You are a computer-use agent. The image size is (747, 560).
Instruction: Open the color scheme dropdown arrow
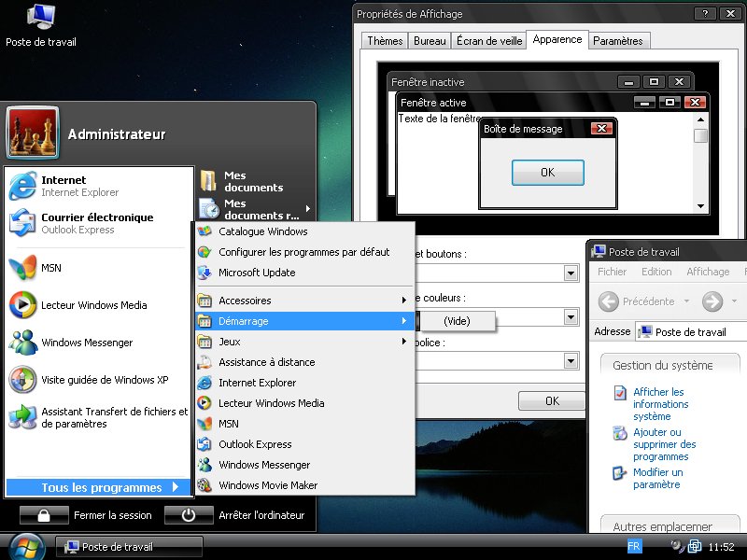(x=571, y=317)
